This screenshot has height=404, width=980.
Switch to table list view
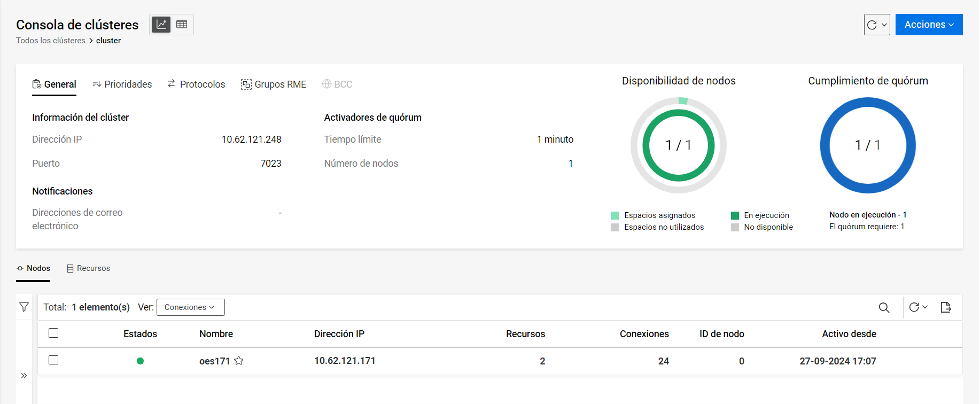point(182,25)
